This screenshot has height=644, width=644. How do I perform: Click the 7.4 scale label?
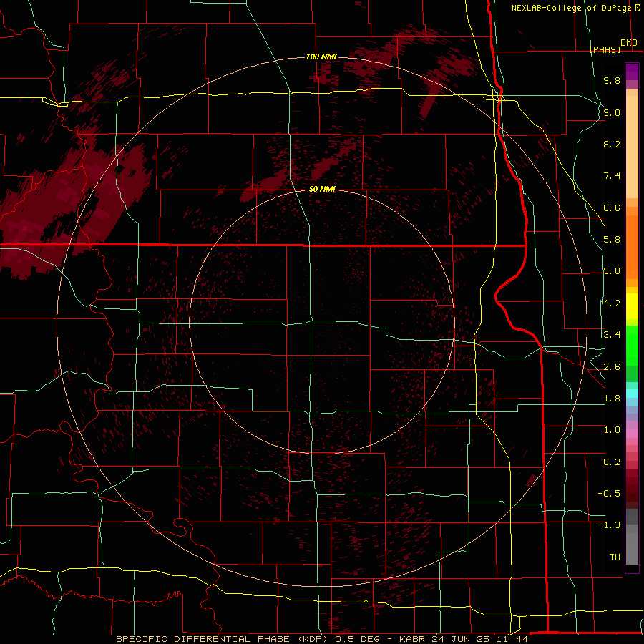(612, 176)
